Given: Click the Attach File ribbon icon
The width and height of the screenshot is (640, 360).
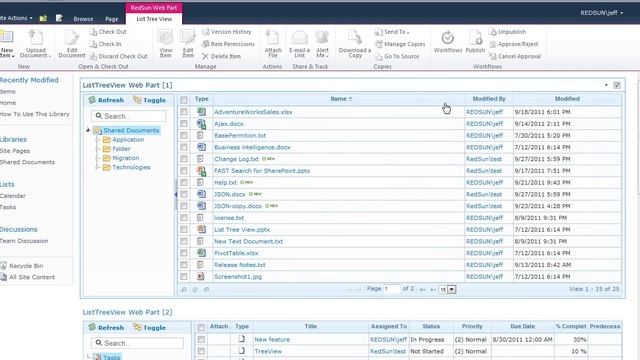Looking at the screenshot, I should click(273, 43).
